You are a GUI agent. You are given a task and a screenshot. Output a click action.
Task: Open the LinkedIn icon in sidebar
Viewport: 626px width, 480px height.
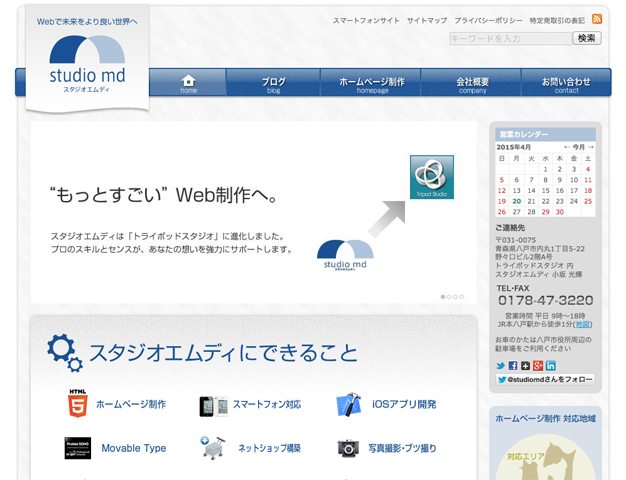(x=551, y=365)
